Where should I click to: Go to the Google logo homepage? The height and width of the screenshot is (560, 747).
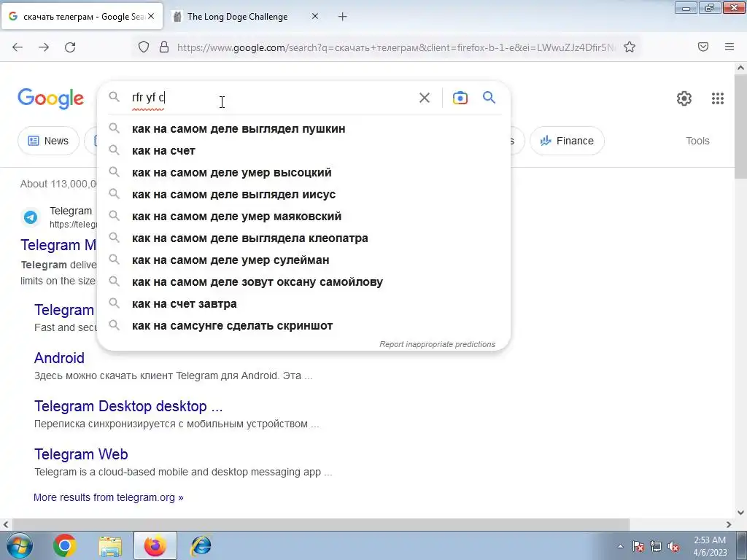51,98
